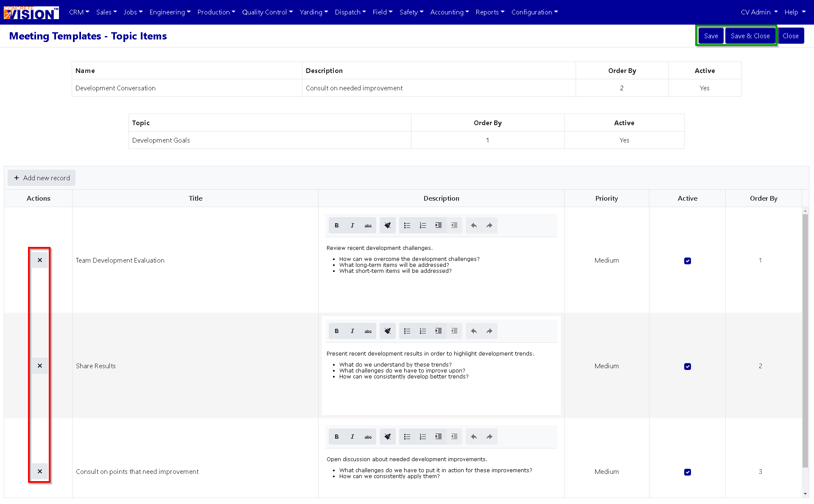Image resolution: width=814 pixels, height=504 pixels.
Task: Insert ordered list in Consult on points editor
Action: coord(423,437)
